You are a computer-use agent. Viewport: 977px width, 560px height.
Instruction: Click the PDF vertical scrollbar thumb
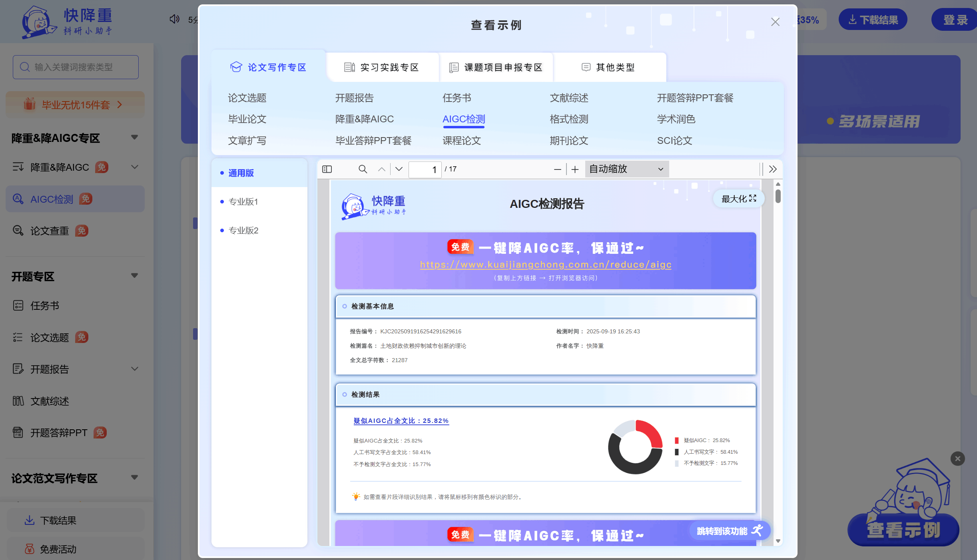(778, 196)
